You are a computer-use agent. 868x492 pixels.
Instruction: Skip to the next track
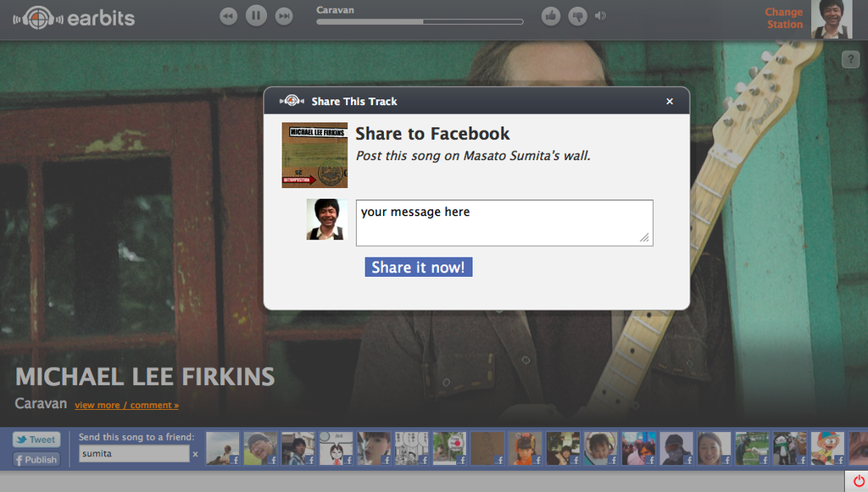coord(284,16)
